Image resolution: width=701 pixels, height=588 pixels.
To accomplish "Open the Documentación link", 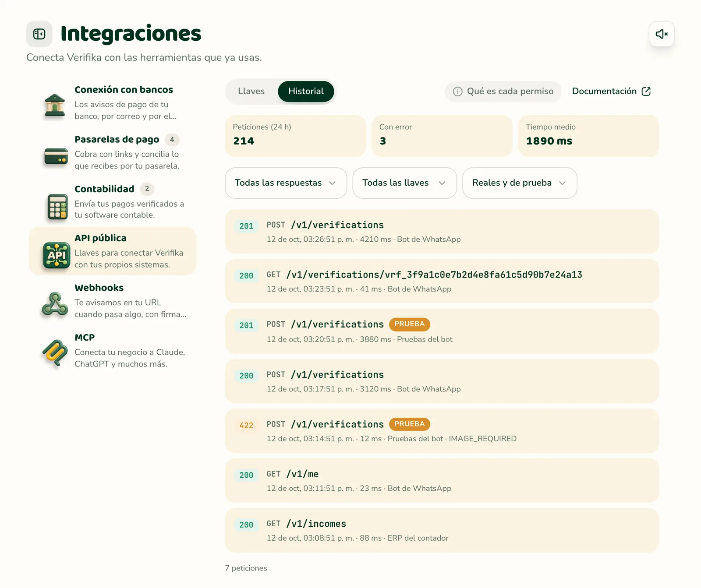I will tap(611, 91).
